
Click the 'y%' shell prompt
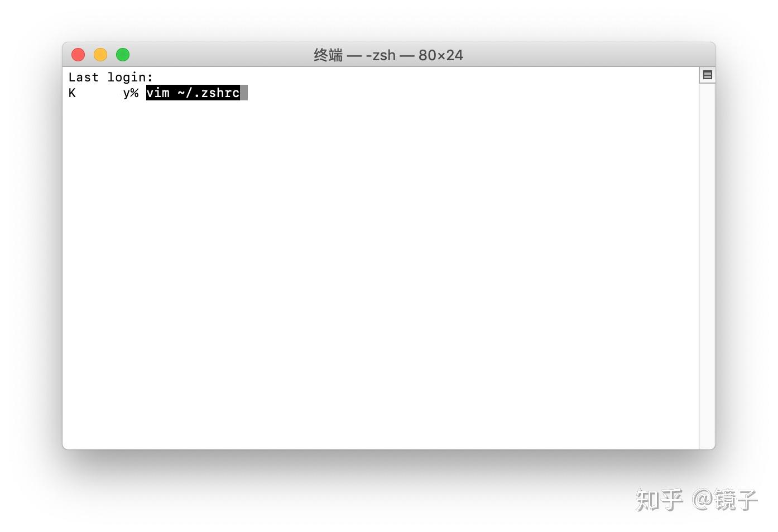tap(131, 93)
